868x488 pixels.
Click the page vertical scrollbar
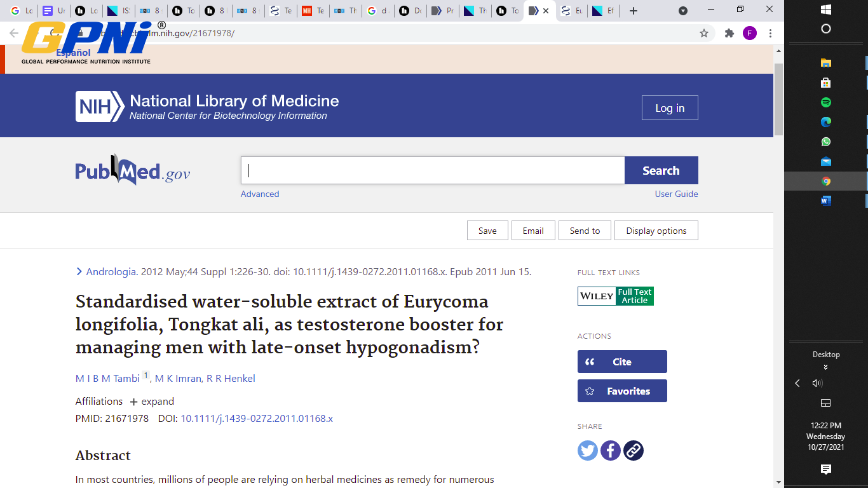[778, 98]
